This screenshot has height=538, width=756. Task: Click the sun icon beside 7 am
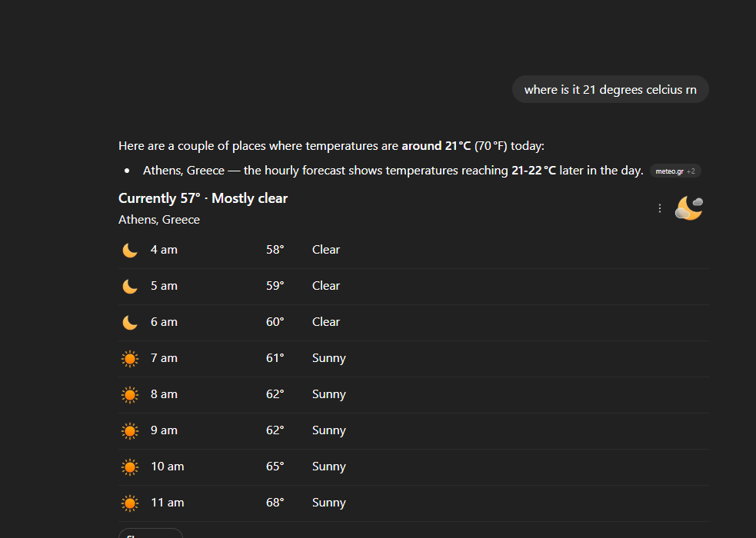[x=130, y=358]
